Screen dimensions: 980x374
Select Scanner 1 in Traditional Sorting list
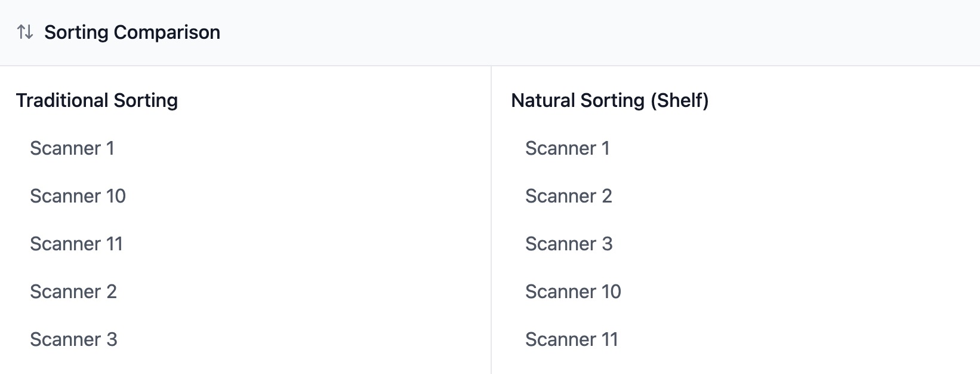point(72,148)
